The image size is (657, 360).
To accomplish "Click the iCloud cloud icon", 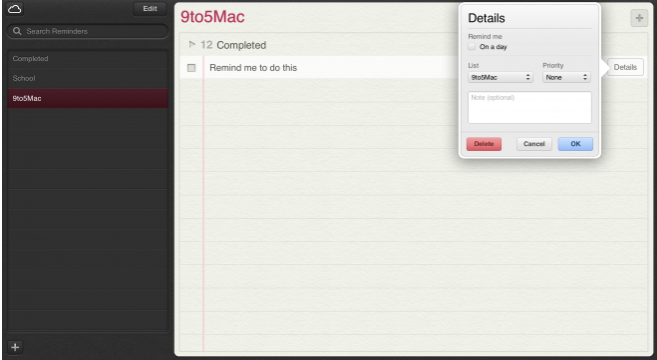I will [x=15, y=9].
